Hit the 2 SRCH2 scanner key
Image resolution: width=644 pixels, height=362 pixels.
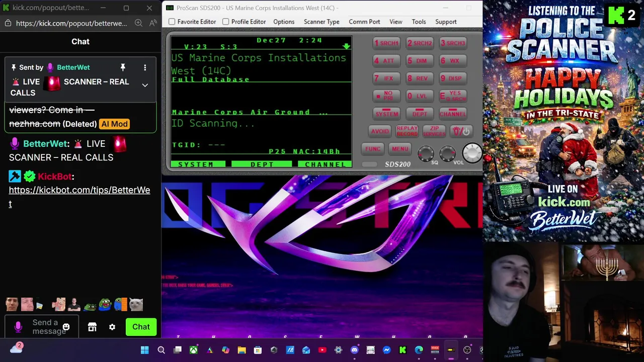420,43
